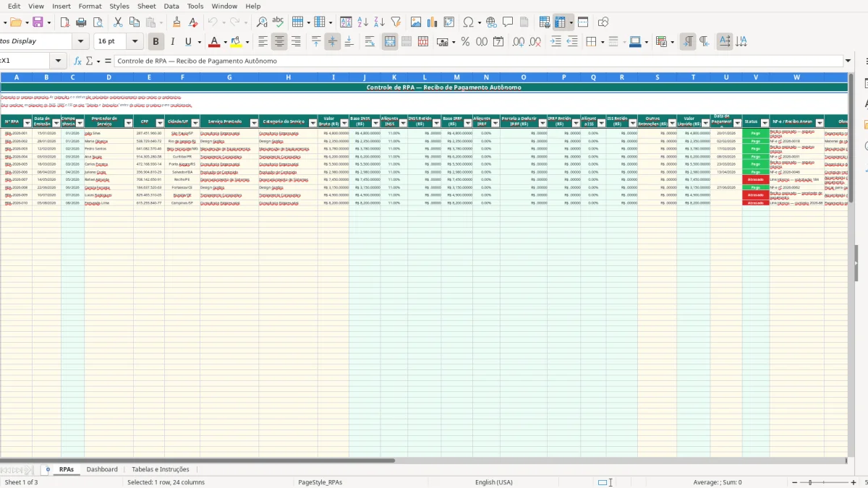
Task: Switch to the Dashboard sheet tab
Action: (102, 469)
